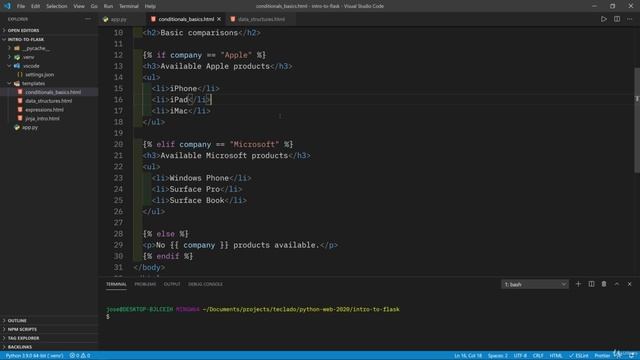Open the Help menu
This screenshot has width=640, height=360.
(150, 6)
